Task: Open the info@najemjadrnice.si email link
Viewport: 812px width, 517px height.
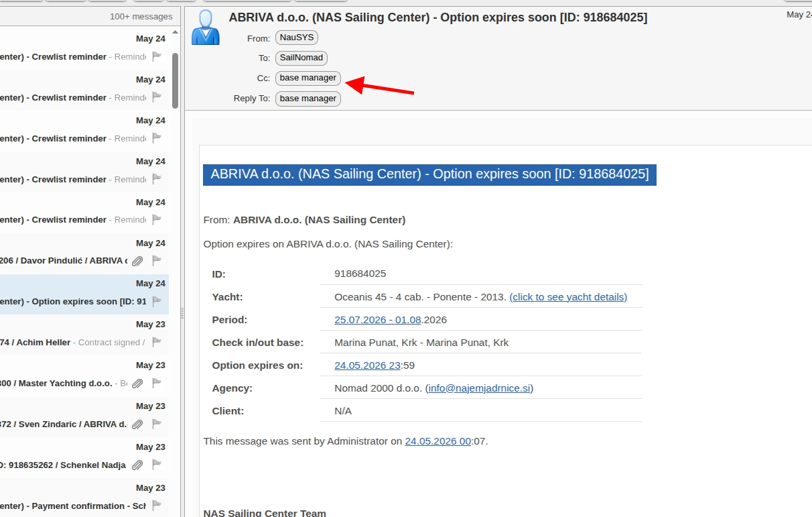Action: 479,388
